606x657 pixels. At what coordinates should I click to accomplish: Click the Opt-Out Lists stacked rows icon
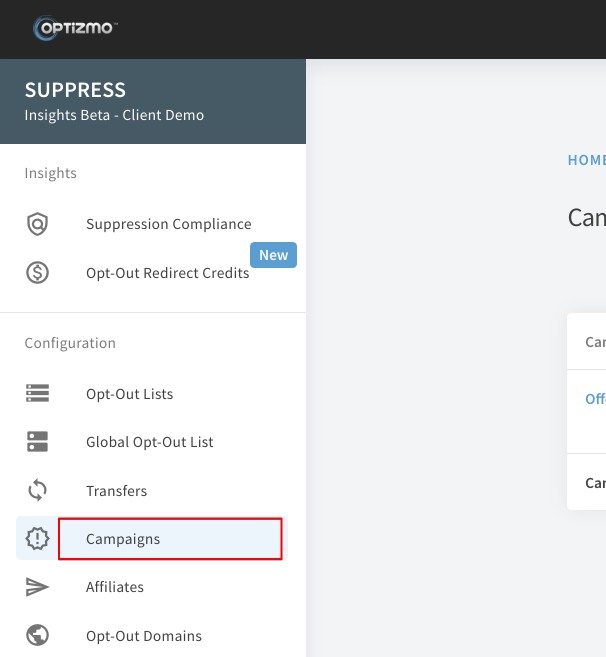37,393
